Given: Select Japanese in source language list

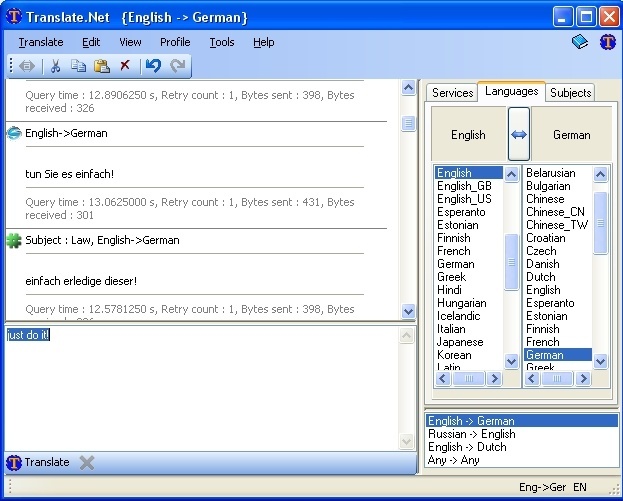Looking at the screenshot, I should pyautogui.click(x=469, y=342).
